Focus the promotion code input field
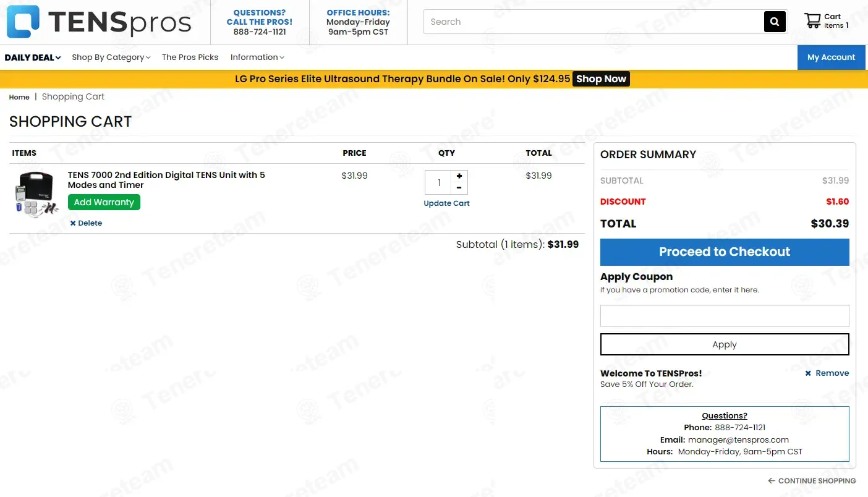Screen dimensions: 868x497 tap(724, 316)
